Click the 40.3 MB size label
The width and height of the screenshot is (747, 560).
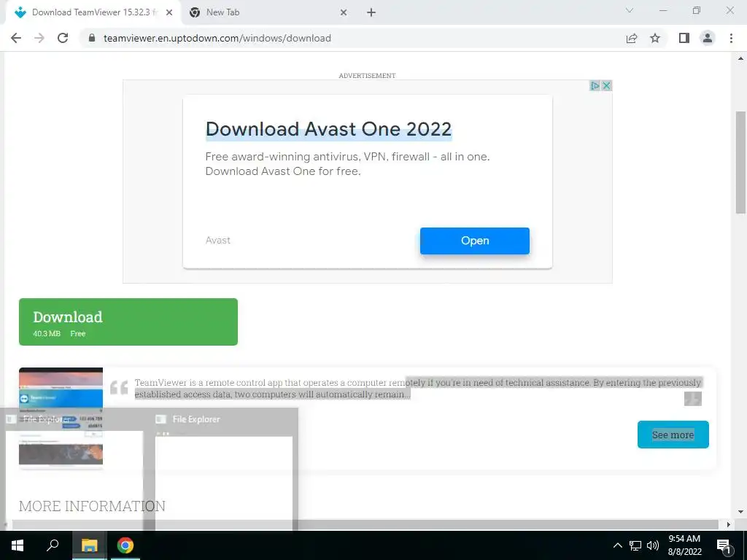point(47,334)
